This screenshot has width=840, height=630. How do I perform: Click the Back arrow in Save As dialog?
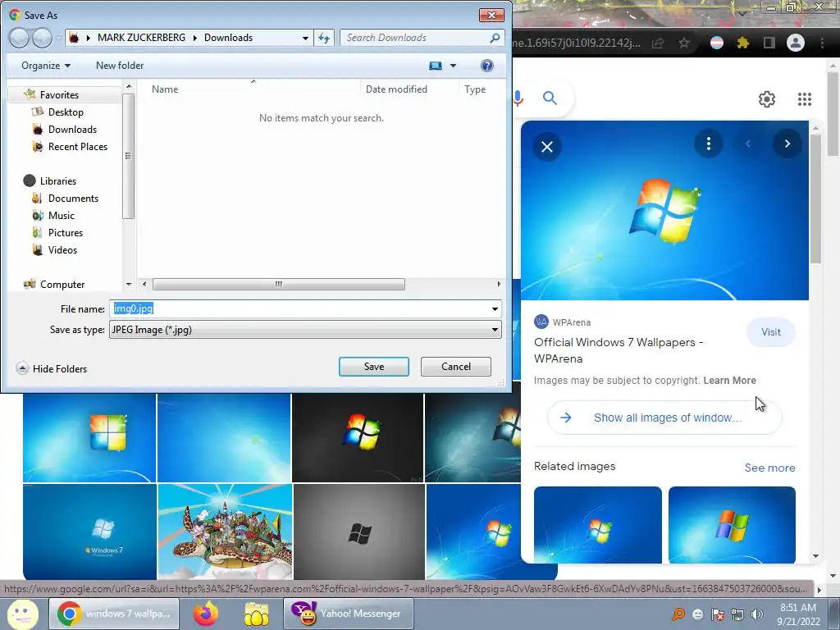pyautogui.click(x=20, y=38)
